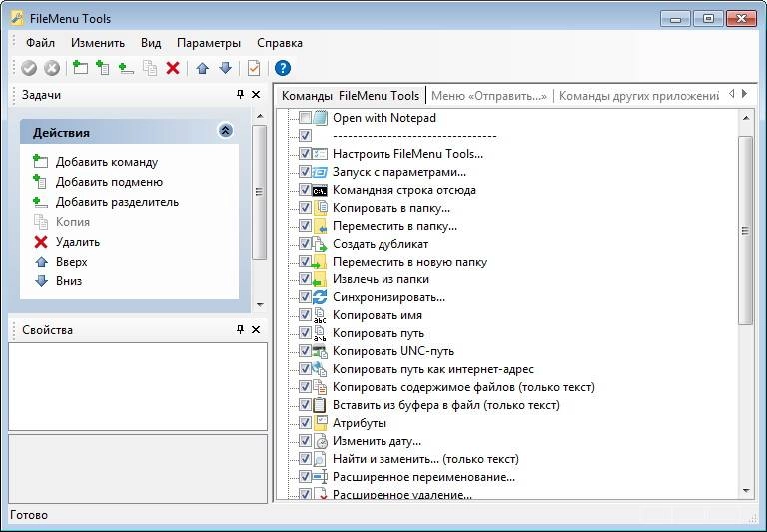The height and width of the screenshot is (532, 767).
Task: Select the Расширенное удаление... command row
Action: click(402, 494)
